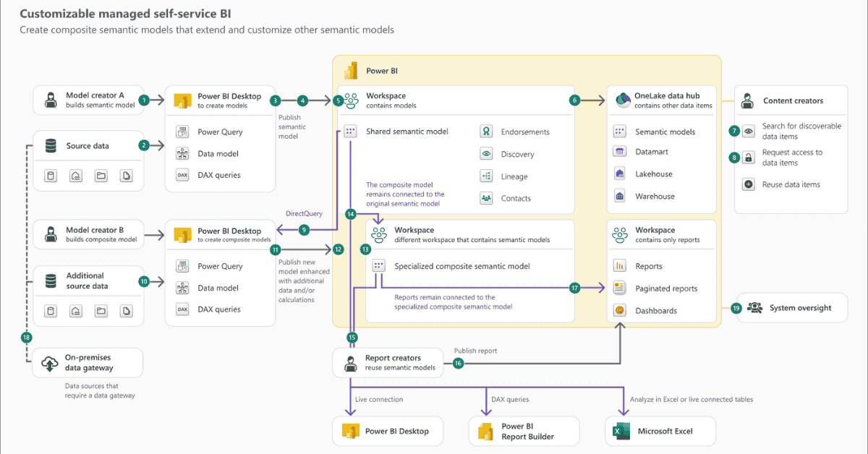Viewport: 868px width, 454px height.
Task: Open the Lakehouse icon
Action: [x=621, y=174]
